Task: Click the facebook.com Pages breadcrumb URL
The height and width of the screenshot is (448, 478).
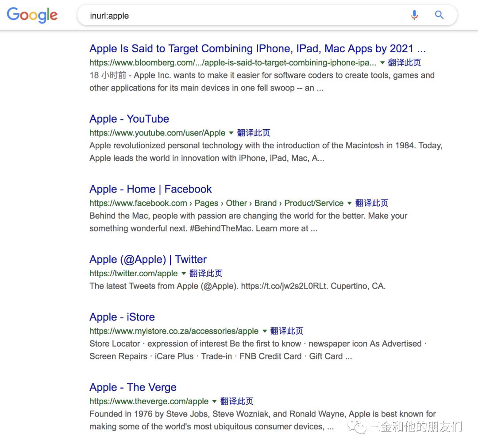Action: [x=216, y=203]
